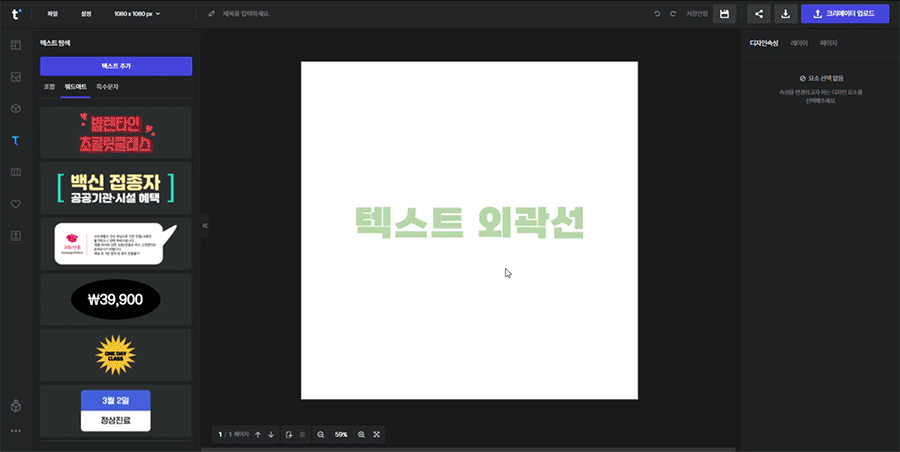Select the ₩39,900 black oval word art
This screenshot has width=900, height=452.
[x=116, y=299]
